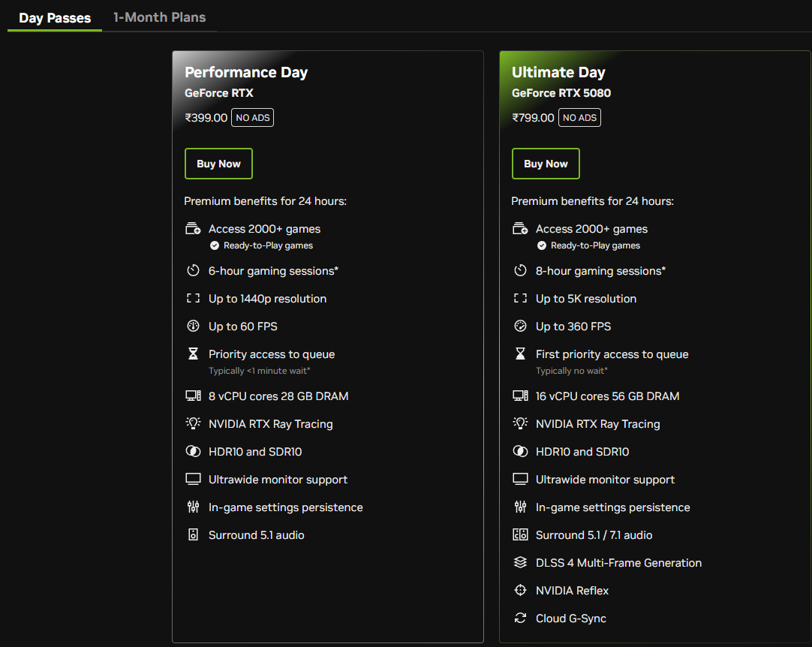
Task: Click '16 vCPU cores 56 GB DRAM' text
Action: click(x=607, y=396)
